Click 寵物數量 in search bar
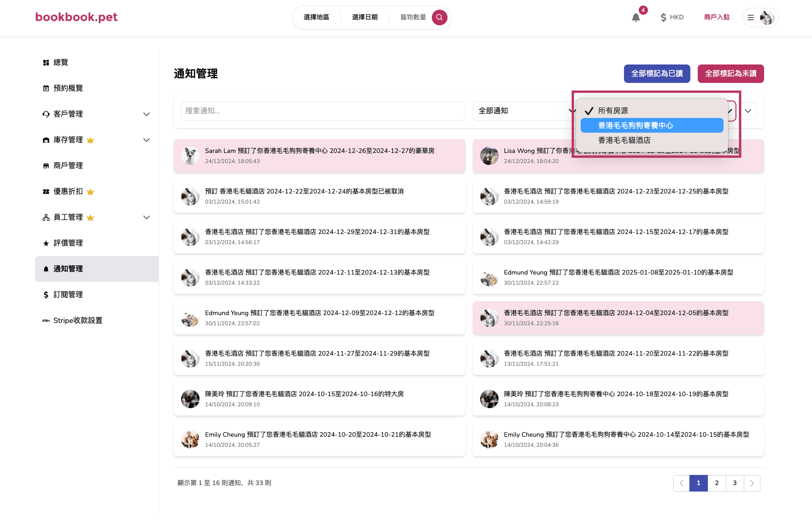 (x=413, y=18)
